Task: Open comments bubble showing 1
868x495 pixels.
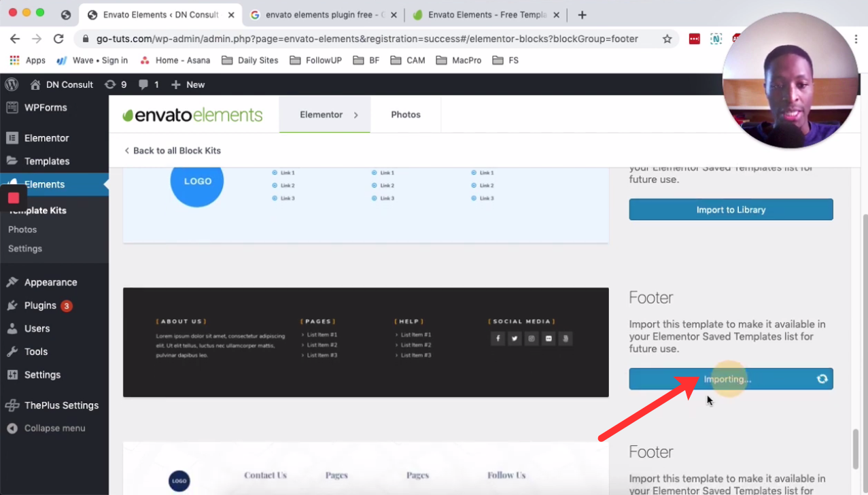Action: click(x=149, y=84)
